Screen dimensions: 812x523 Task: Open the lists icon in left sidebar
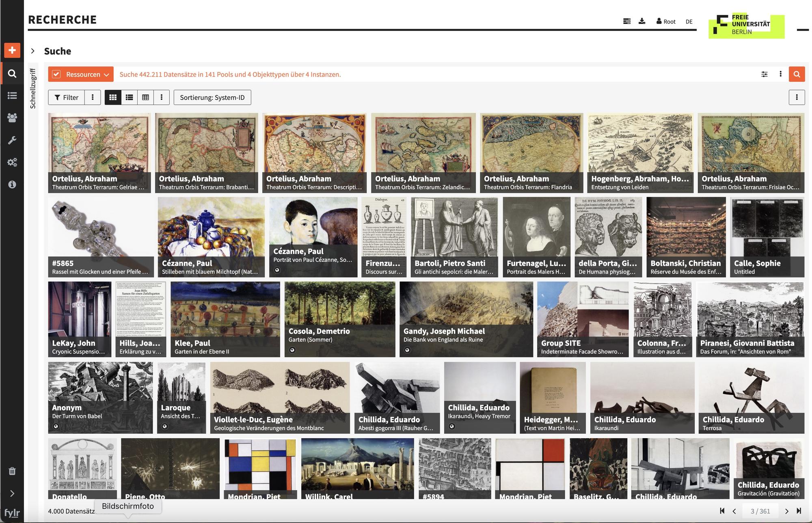click(12, 95)
